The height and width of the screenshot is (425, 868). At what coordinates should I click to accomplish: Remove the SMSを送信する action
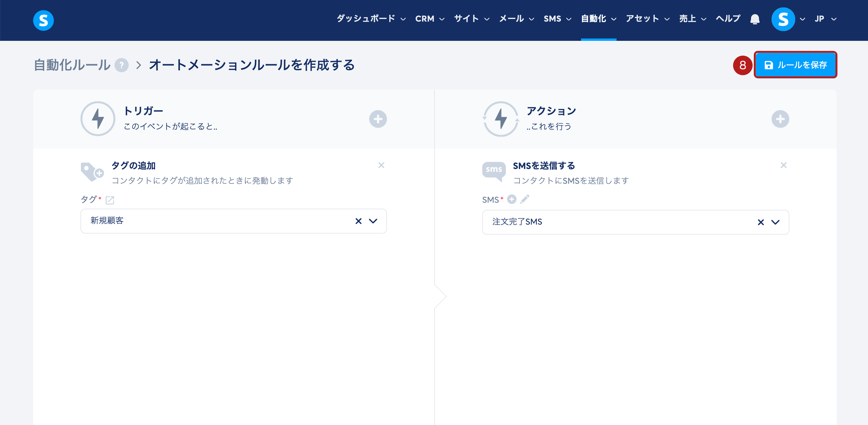tap(783, 165)
